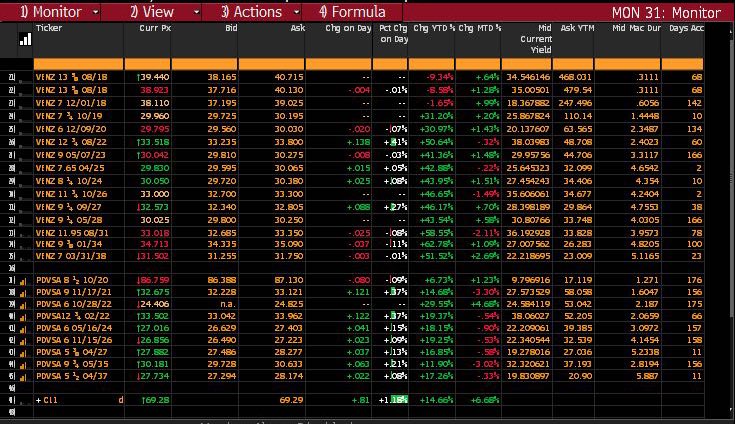Open chart icon for PDVSA 8 ½ 10/20
735x424 pixels.
(x=22, y=281)
